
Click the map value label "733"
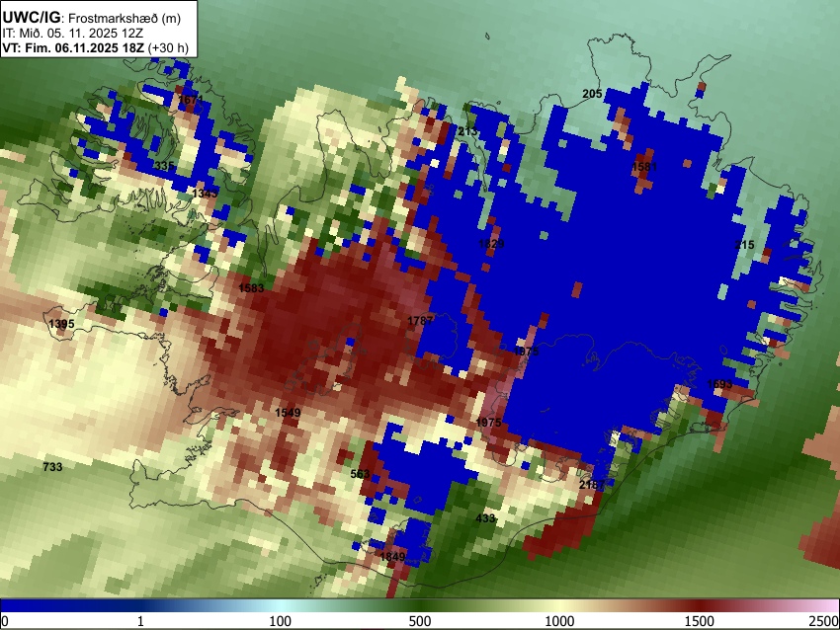pos(52,467)
